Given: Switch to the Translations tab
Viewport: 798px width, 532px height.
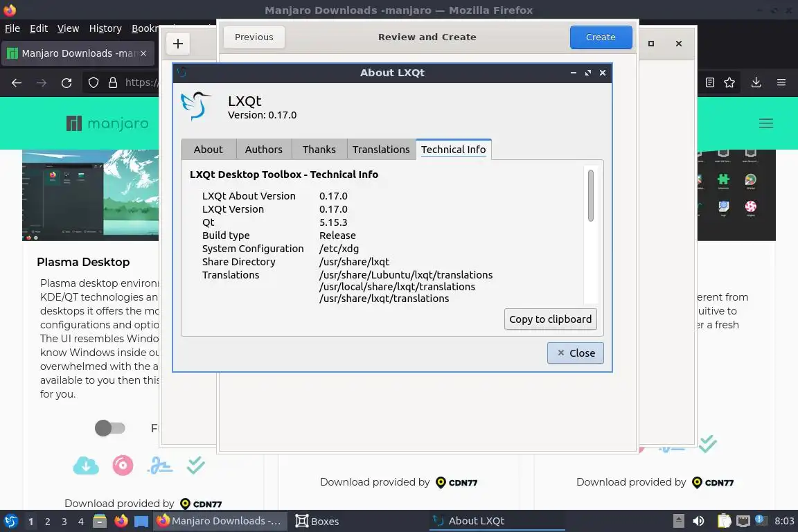Looking at the screenshot, I should [381, 149].
